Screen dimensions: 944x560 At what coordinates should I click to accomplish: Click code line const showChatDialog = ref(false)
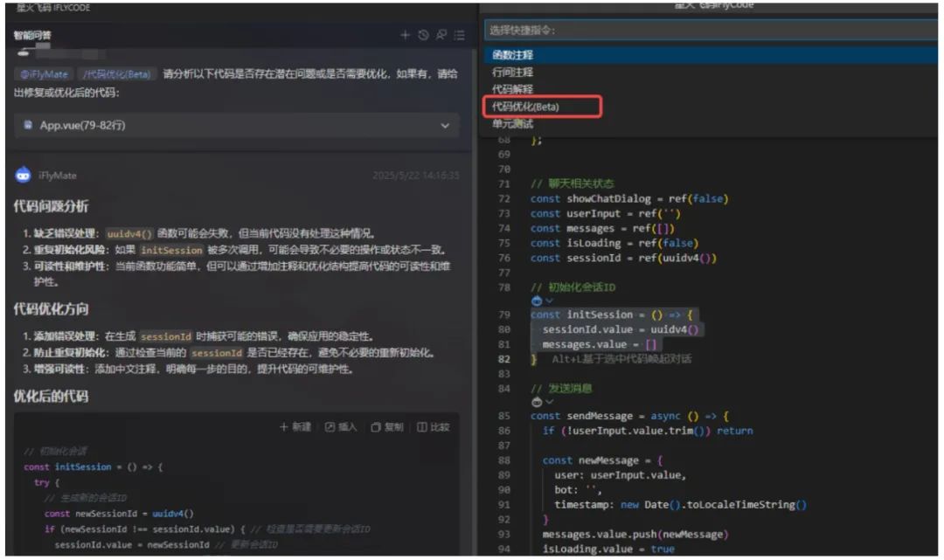629,199
